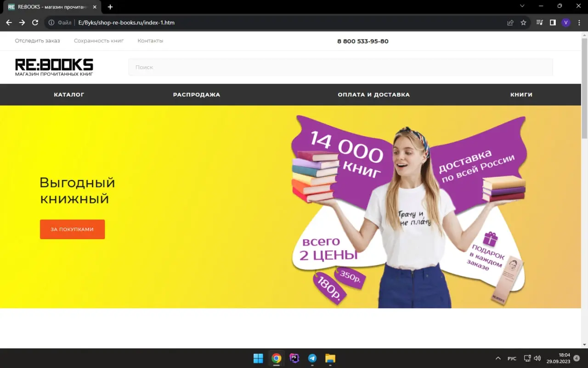Open notification badge showing 4

577,358
